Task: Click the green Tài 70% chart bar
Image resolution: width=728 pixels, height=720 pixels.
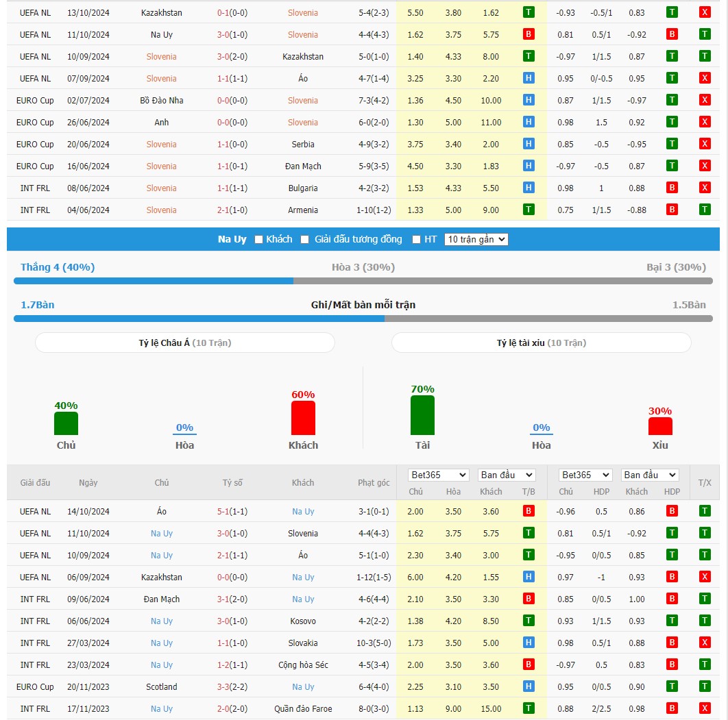Action: (422, 415)
